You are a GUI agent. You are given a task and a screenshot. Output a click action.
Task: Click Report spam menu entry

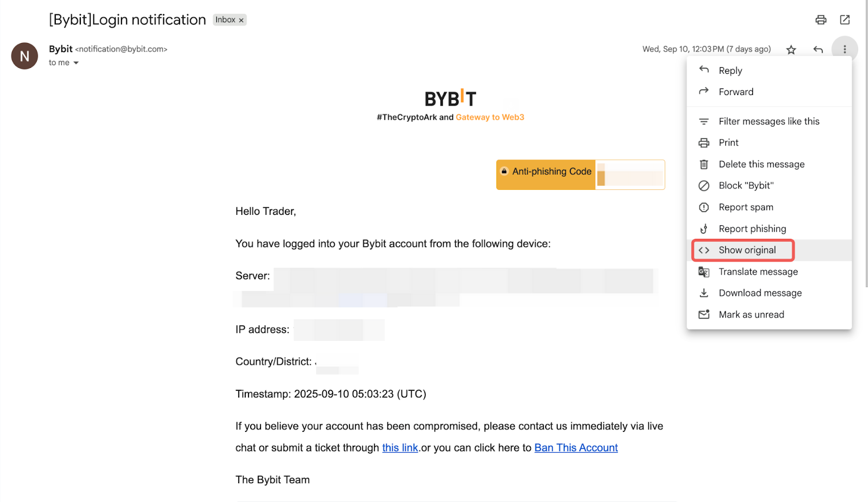746,207
